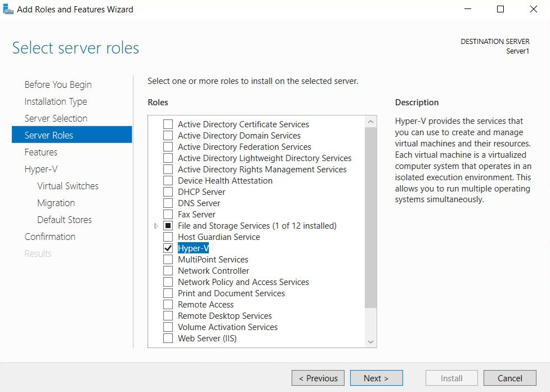Click the scrollbar down arrow in Roles list
The height and width of the screenshot is (392, 550).
pos(370,341)
